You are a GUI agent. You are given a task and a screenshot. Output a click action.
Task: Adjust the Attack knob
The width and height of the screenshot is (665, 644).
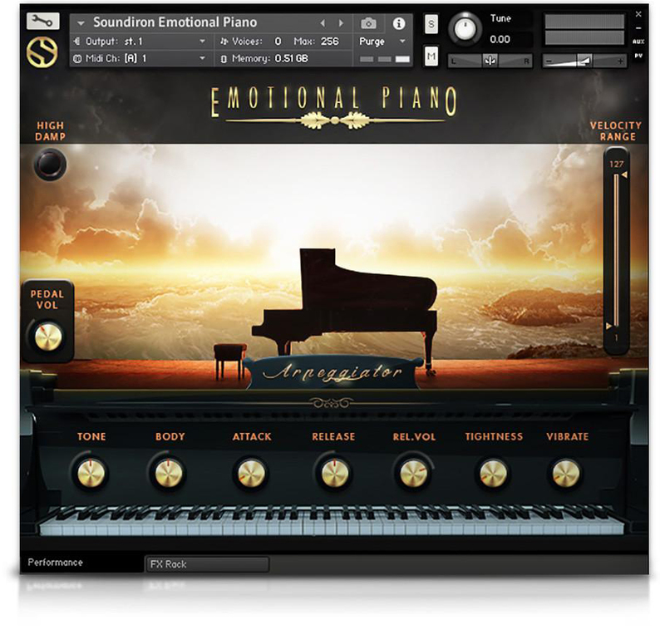[x=251, y=473]
